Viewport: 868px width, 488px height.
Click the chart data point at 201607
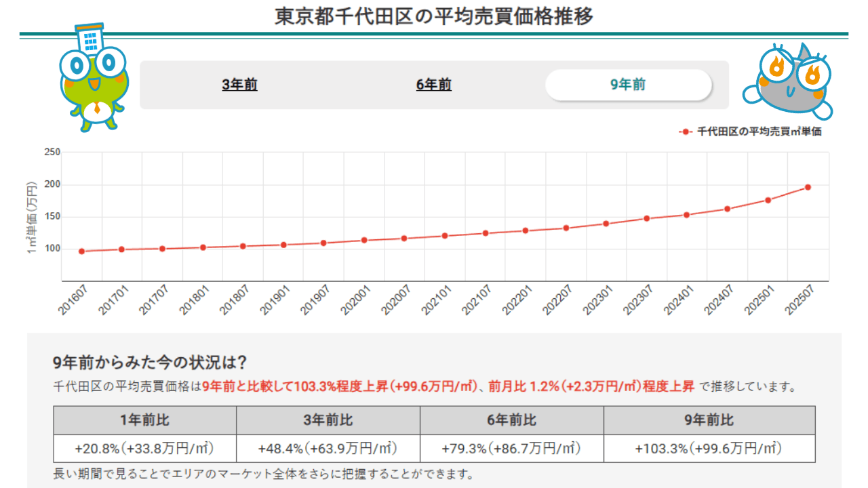[x=81, y=251]
